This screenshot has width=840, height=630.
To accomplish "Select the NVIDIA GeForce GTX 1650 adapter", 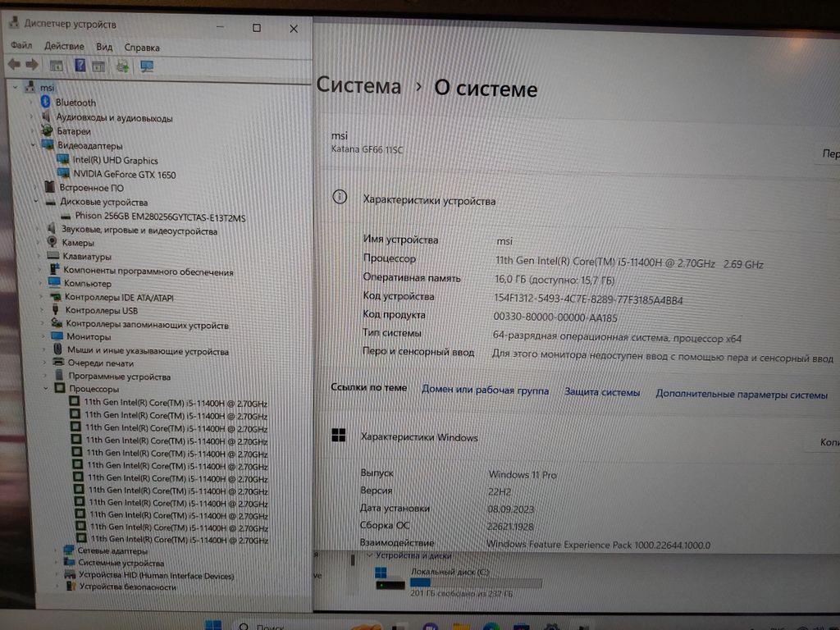I will coord(124,174).
